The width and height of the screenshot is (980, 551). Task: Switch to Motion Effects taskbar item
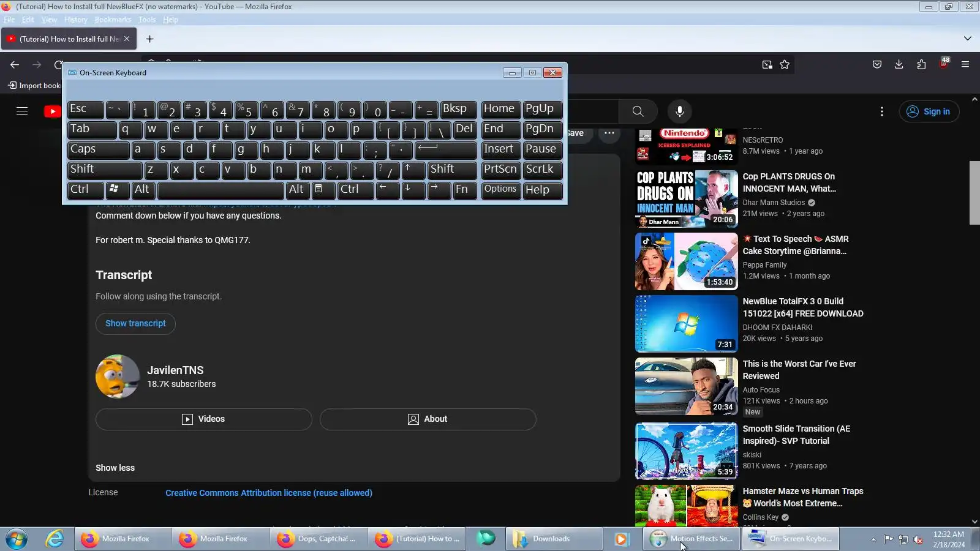(692, 539)
